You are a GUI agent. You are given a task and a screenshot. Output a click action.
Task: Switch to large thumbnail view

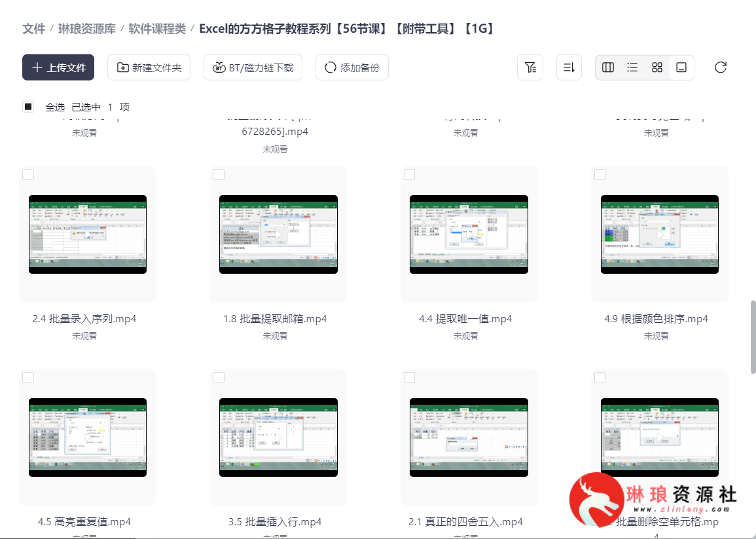[x=681, y=67]
